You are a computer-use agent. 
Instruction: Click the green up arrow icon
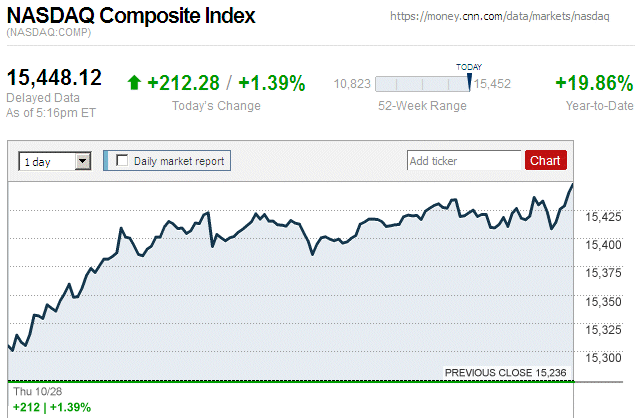point(134,83)
